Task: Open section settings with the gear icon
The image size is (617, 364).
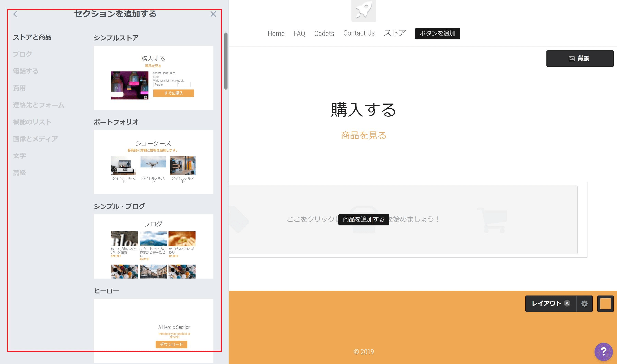Action: (x=585, y=304)
